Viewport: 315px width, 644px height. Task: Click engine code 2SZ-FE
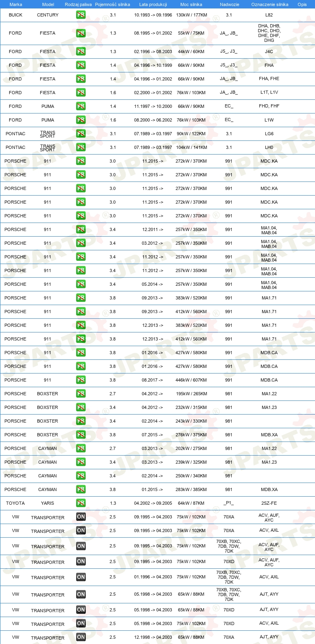(269, 503)
